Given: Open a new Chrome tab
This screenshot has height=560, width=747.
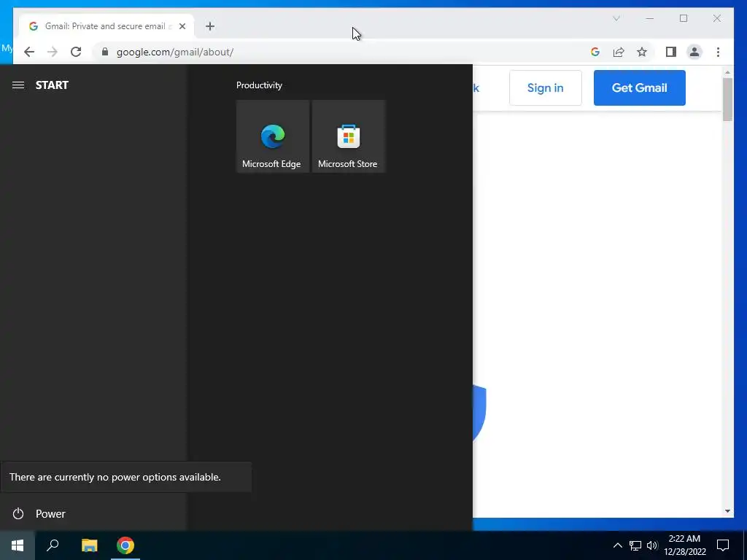Looking at the screenshot, I should coord(210,26).
